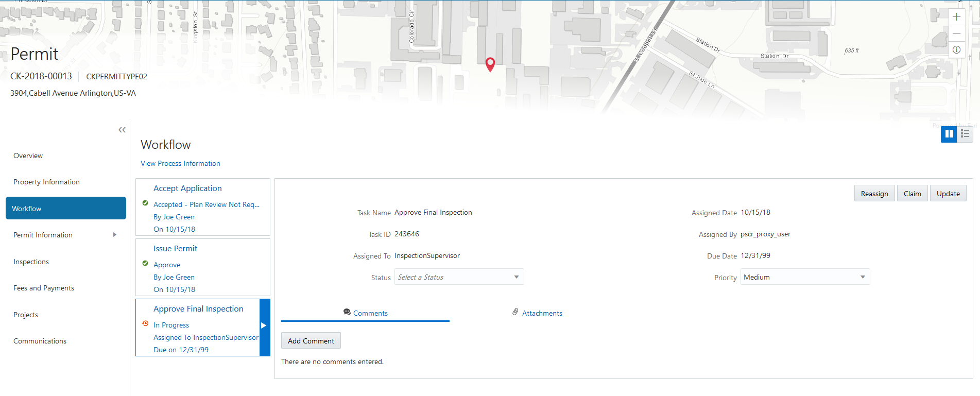Open View Process Information link
The width and height of the screenshot is (980, 396).
point(180,163)
